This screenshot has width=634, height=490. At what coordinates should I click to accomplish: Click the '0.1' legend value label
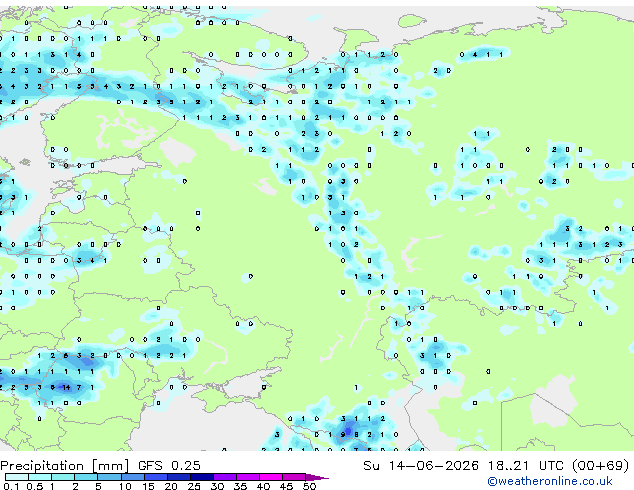point(11,486)
